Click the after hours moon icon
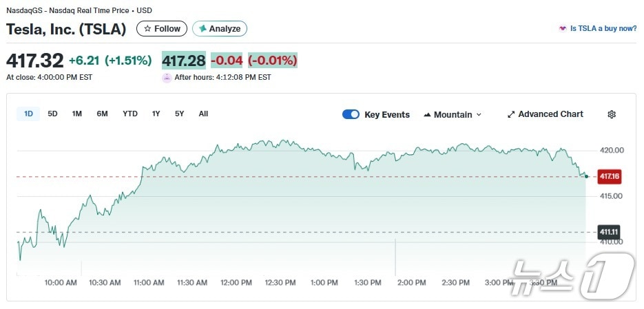This screenshot has width=644, height=309. 167,78
